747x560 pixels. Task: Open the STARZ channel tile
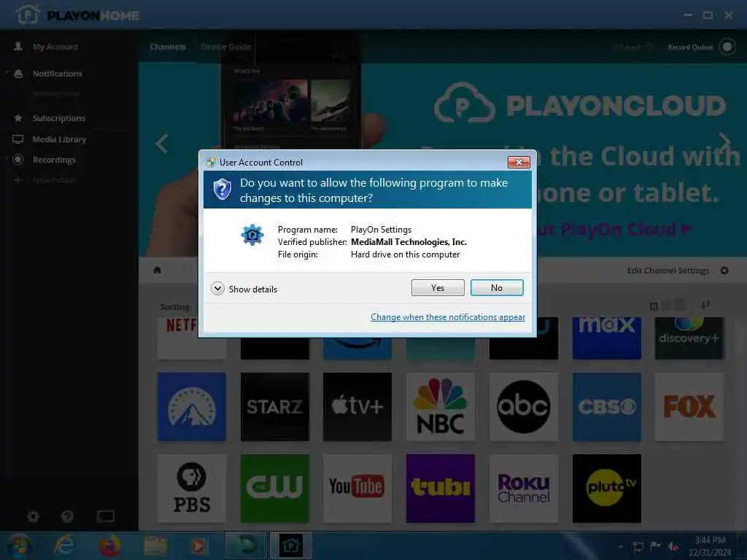coord(274,407)
